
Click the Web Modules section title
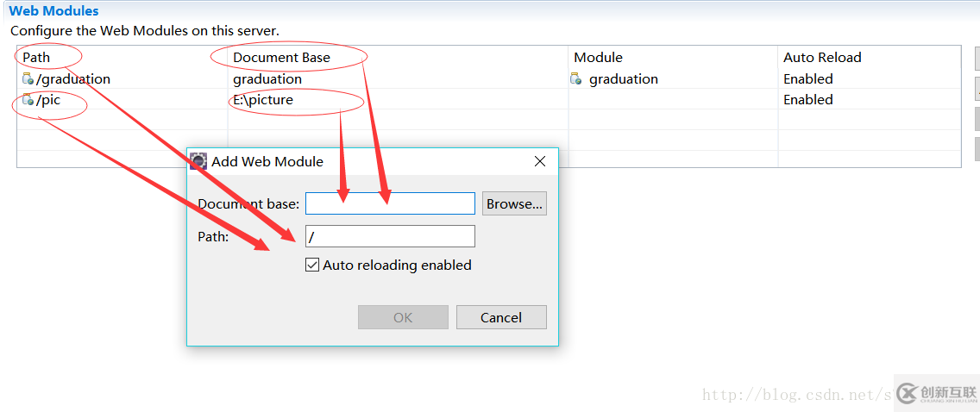pyautogui.click(x=53, y=10)
